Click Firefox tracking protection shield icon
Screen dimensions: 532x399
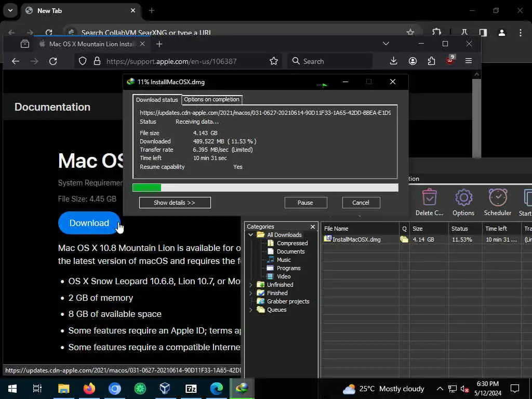(x=83, y=61)
